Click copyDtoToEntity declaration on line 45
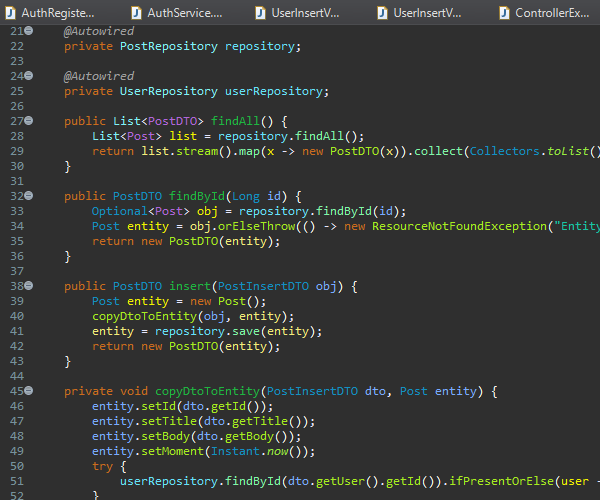Image resolution: width=600 pixels, height=500 pixels. click(207, 392)
